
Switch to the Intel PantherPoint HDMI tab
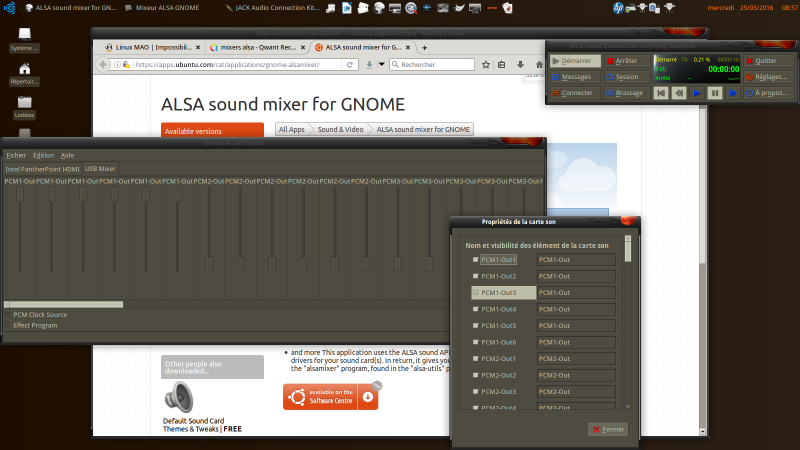[42, 169]
